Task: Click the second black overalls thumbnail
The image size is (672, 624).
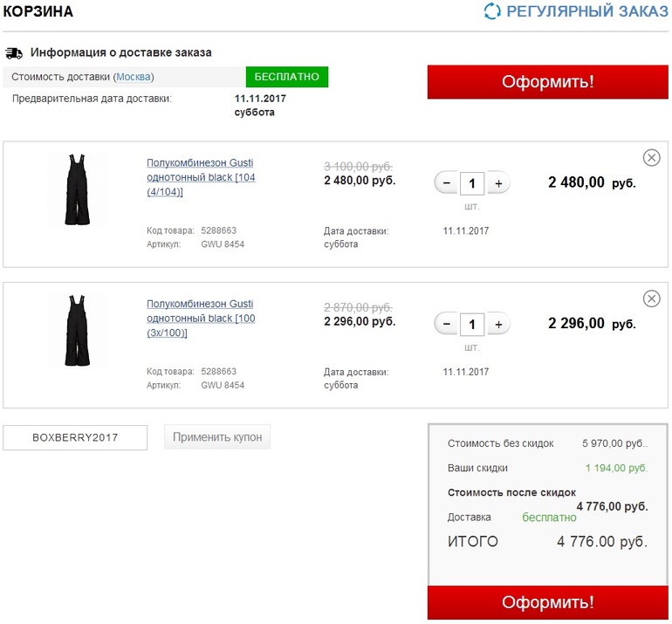Action: (x=76, y=331)
